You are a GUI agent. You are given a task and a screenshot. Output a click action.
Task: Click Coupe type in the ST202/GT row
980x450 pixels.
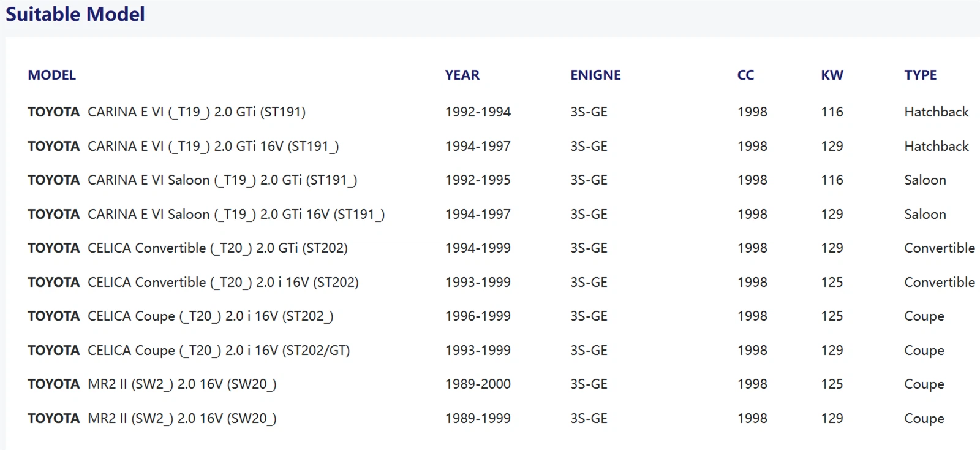pyautogui.click(x=924, y=351)
